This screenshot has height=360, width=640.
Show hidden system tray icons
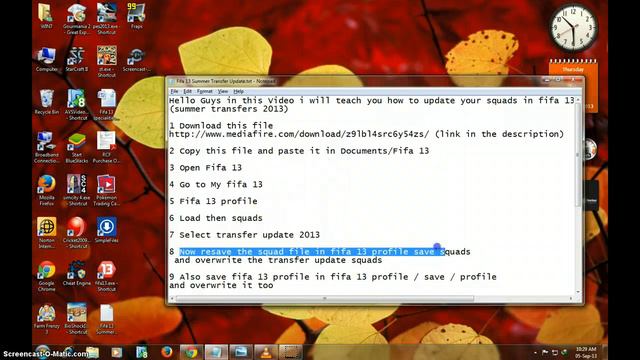coord(535,352)
